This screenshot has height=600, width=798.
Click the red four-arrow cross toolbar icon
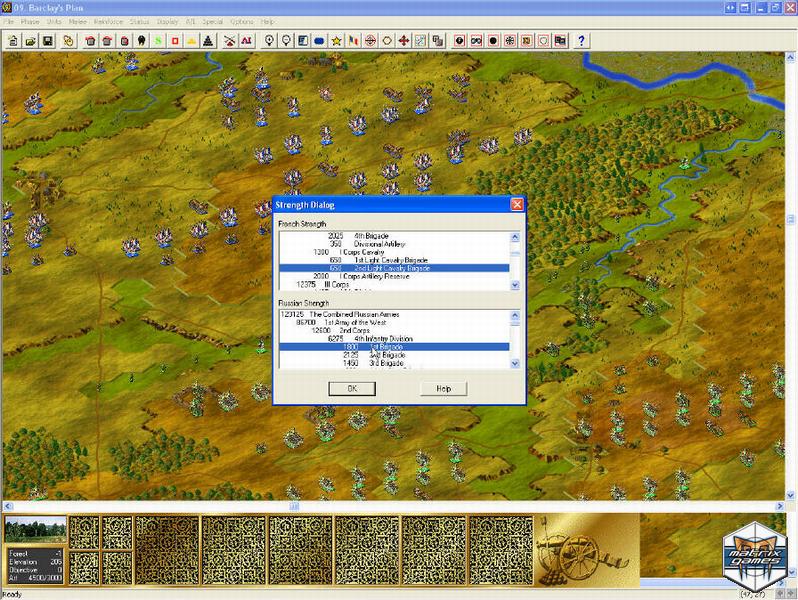[404, 41]
